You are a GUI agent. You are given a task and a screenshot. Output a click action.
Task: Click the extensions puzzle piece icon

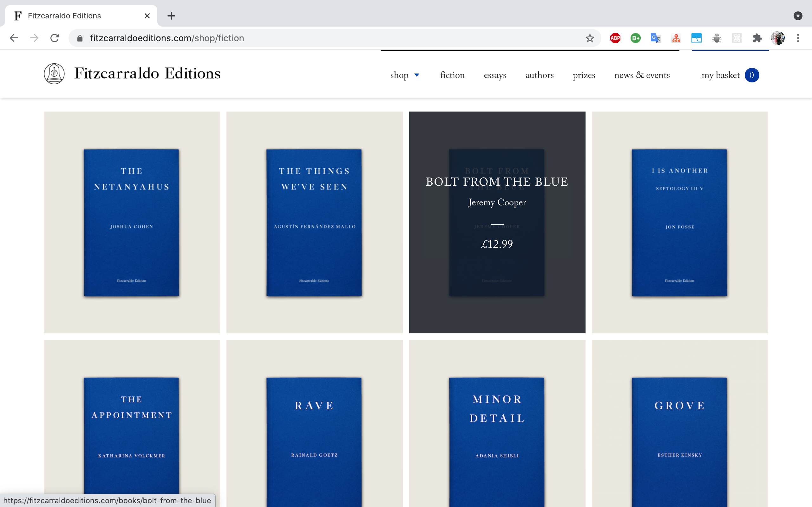click(757, 38)
